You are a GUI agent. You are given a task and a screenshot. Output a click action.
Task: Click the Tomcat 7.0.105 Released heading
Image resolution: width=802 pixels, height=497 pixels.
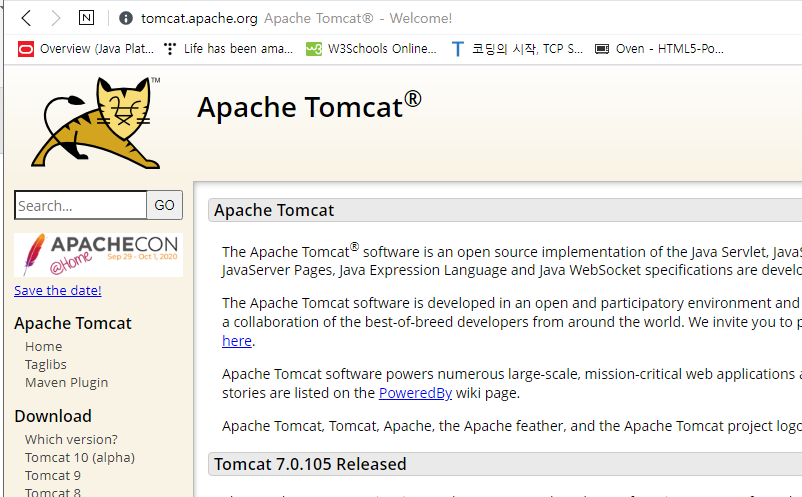pyautogui.click(x=310, y=464)
